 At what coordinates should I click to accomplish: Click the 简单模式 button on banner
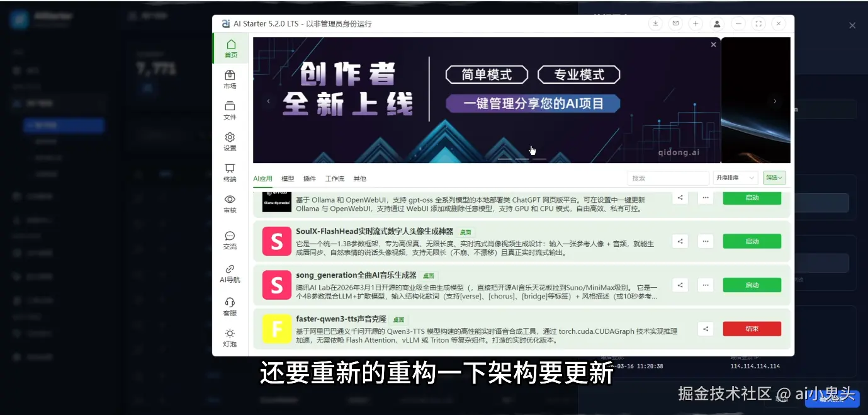(487, 75)
